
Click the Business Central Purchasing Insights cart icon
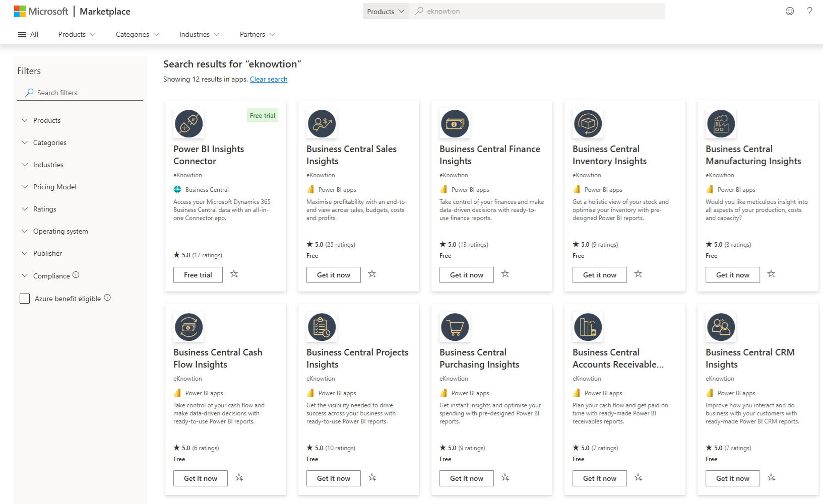click(455, 327)
